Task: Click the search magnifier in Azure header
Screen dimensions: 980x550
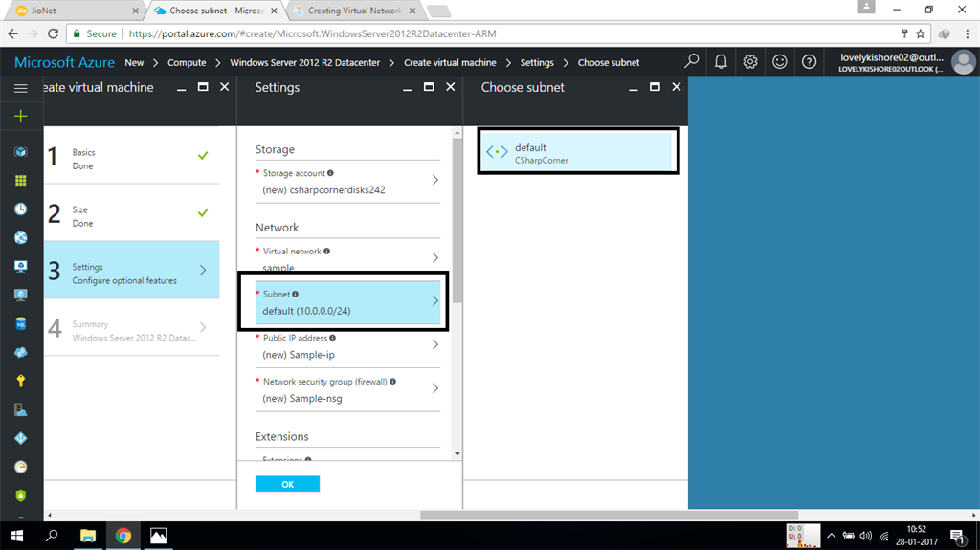Action: (x=691, y=61)
